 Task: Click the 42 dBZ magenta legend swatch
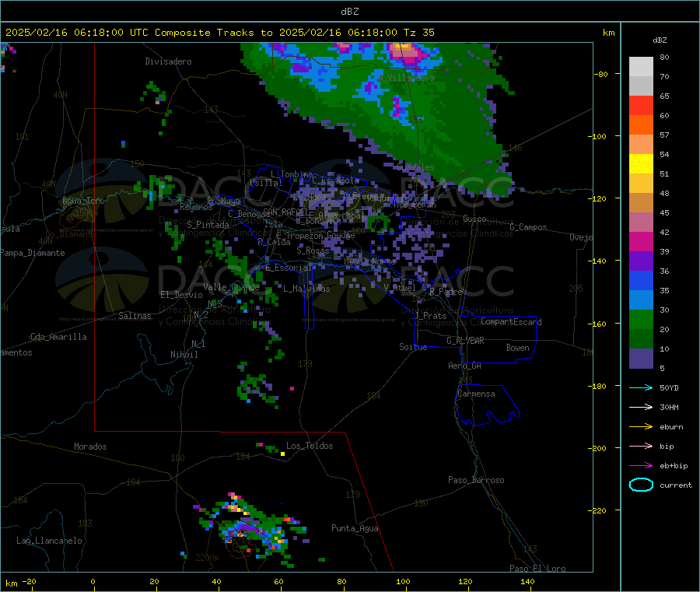tap(641, 241)
